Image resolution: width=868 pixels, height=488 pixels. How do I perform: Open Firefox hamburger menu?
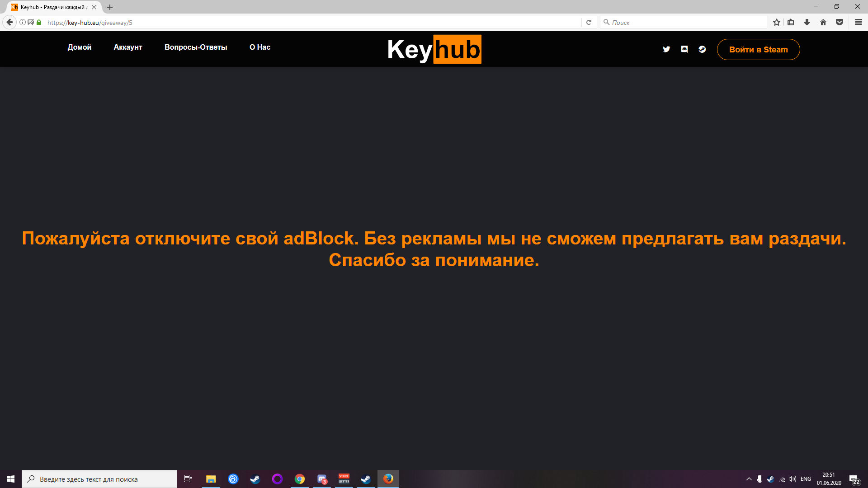point(859,22)
